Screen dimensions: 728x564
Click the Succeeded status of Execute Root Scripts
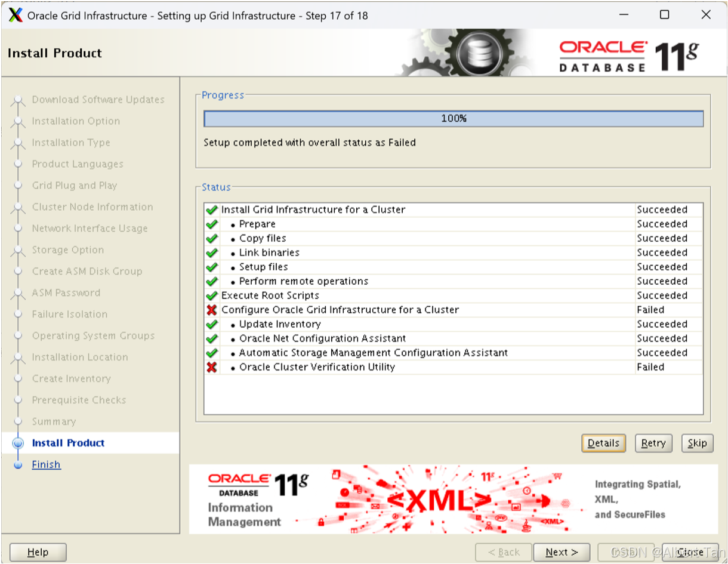[662, 295]
